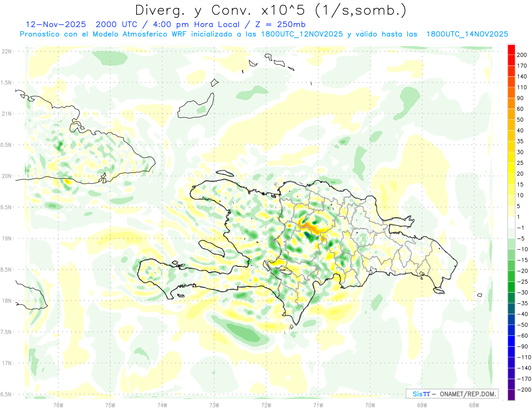The image size is (532, 411).
Task: Click the '68W' longitude label
Action: pos(473,405)
